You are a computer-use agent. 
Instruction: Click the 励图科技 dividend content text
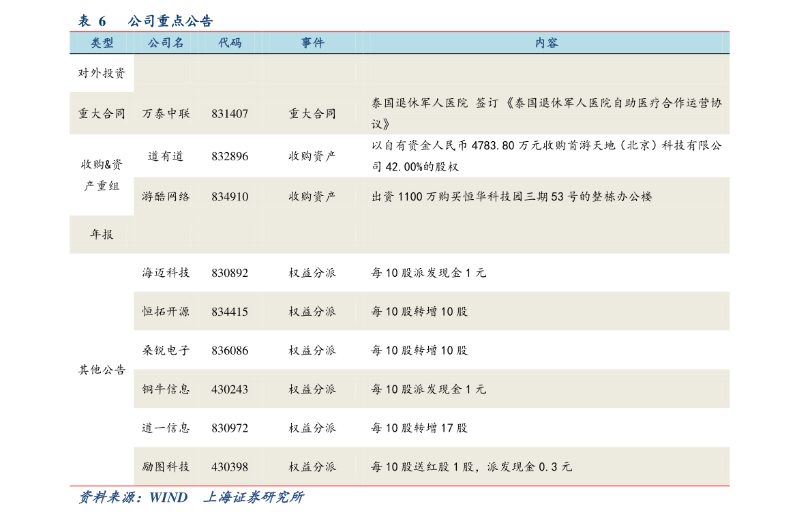coord(471,467)
